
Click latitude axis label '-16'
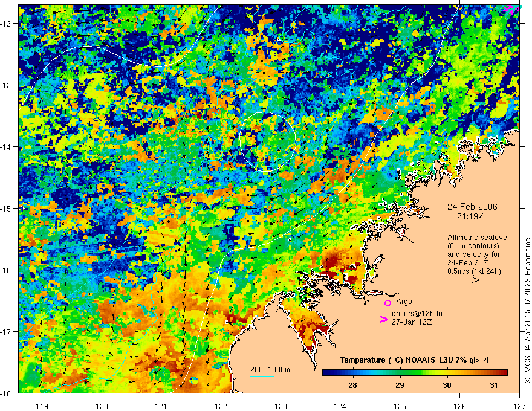coord(7,270)
